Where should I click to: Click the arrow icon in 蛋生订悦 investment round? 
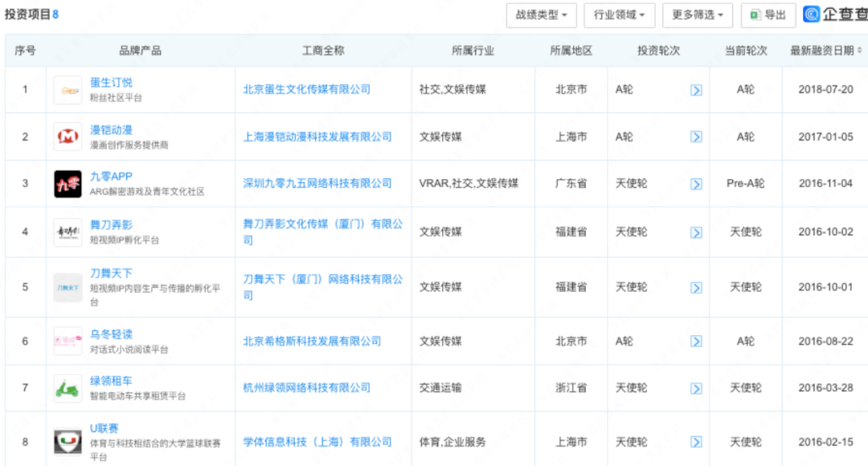pos(696,90)
